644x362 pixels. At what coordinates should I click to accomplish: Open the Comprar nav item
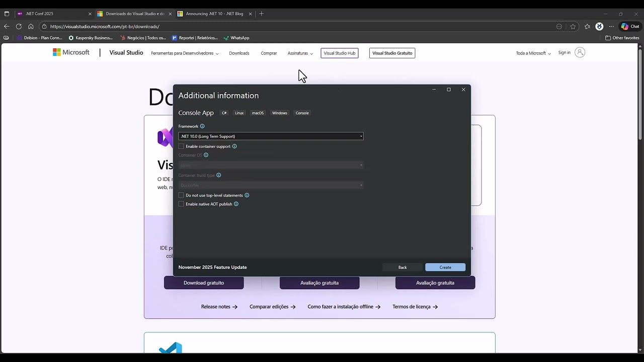click(269, 53)
